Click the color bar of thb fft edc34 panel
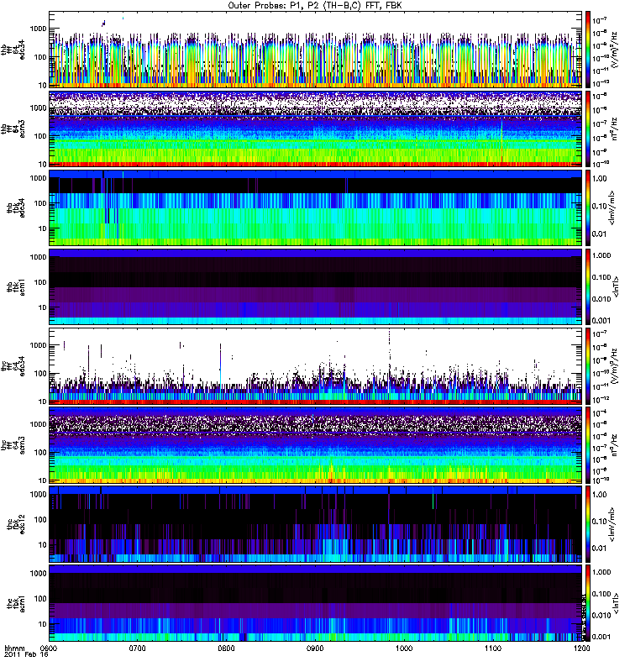630x672 pixels. (x=588, y=49)
